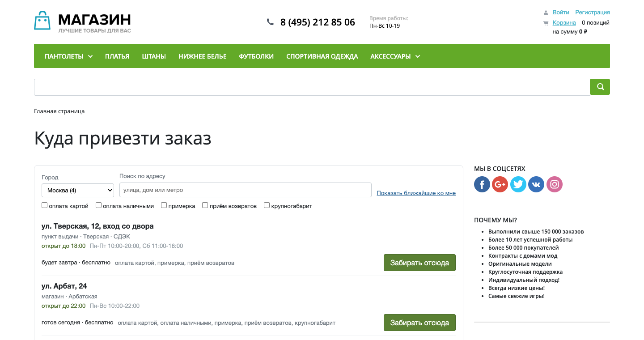
Task: Click Забирать отсюда for ул. Тверская, 12
Action: click(x=419, y=263)
